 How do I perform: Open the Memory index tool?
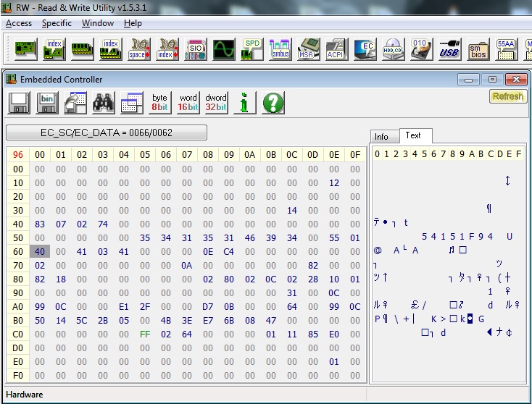[111, 49]
